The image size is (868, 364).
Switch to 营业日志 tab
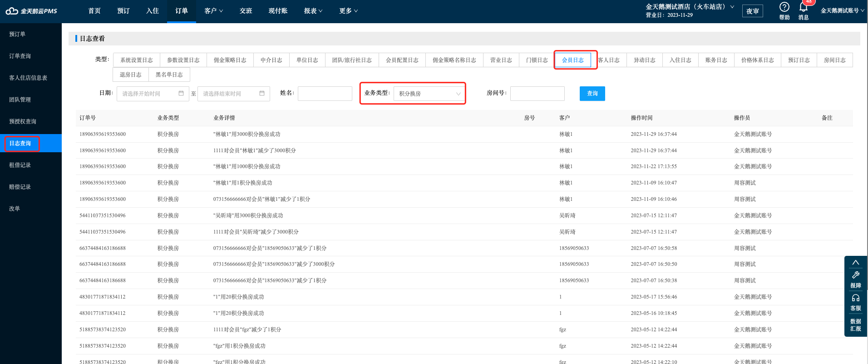pyautogui.click(x=501, y=60)
